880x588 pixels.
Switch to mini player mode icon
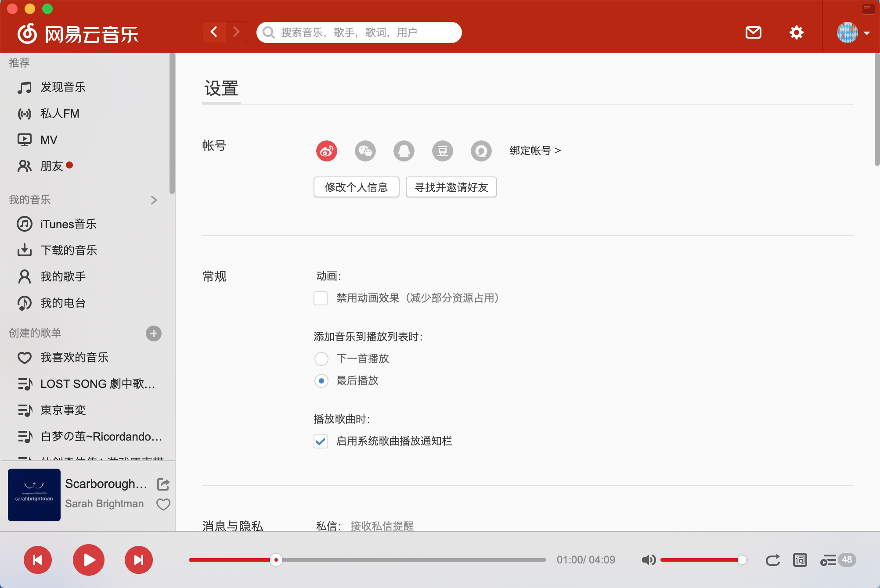pyautogui.click(x=868, y=9)
